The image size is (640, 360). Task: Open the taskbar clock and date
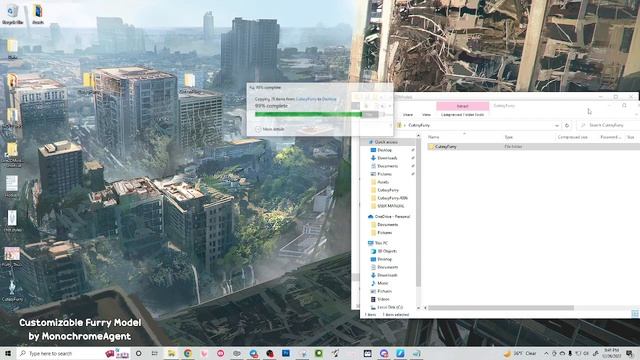(611, 353)
